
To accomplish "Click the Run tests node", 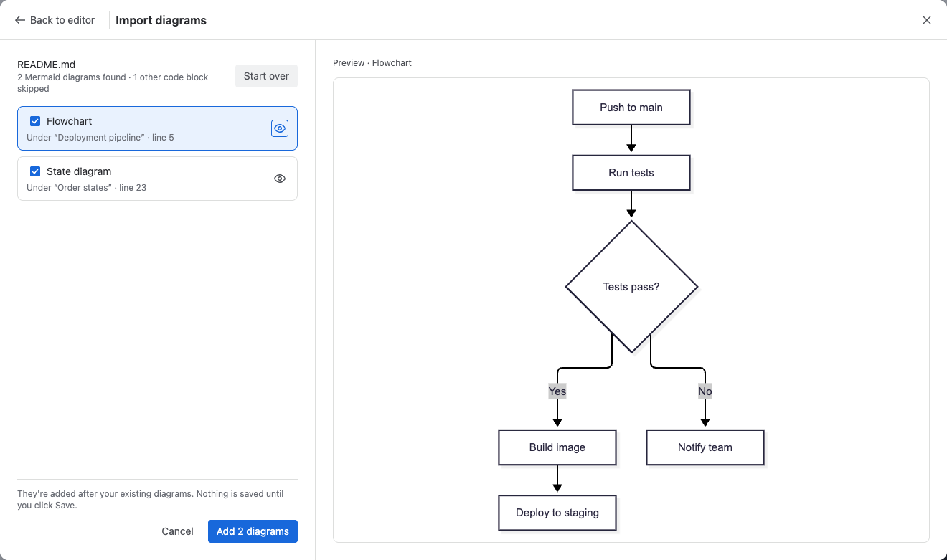I will [x=631, y=173].
